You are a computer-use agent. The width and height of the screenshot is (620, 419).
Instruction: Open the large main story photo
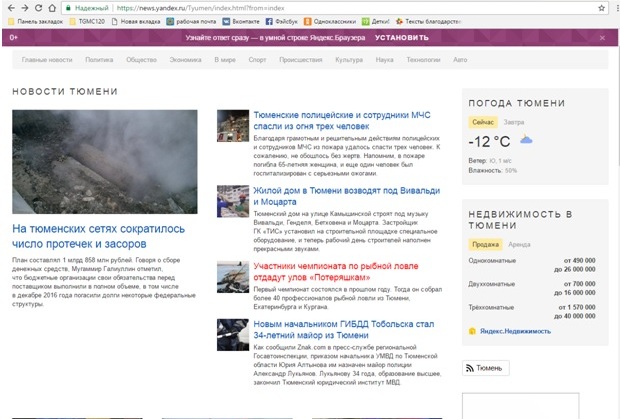click(105, 162)
